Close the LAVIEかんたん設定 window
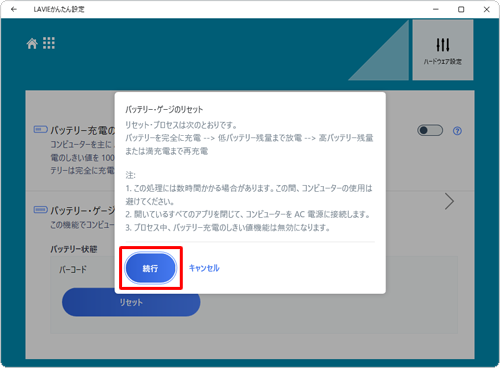Image resolution: width=500 pixels, height=368 pixels. [487, 9]
